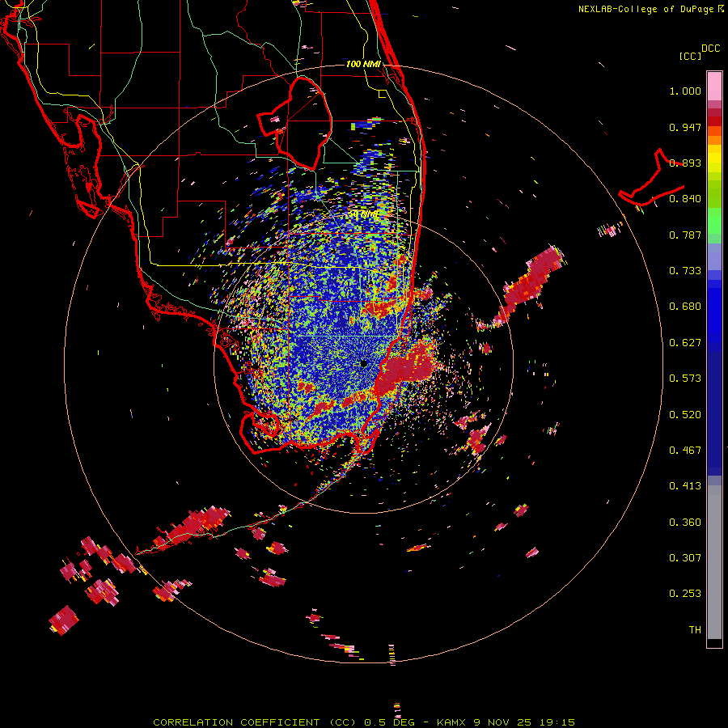
Task: Click the DCC label above the color bar
Action: [x=710, y=49]
